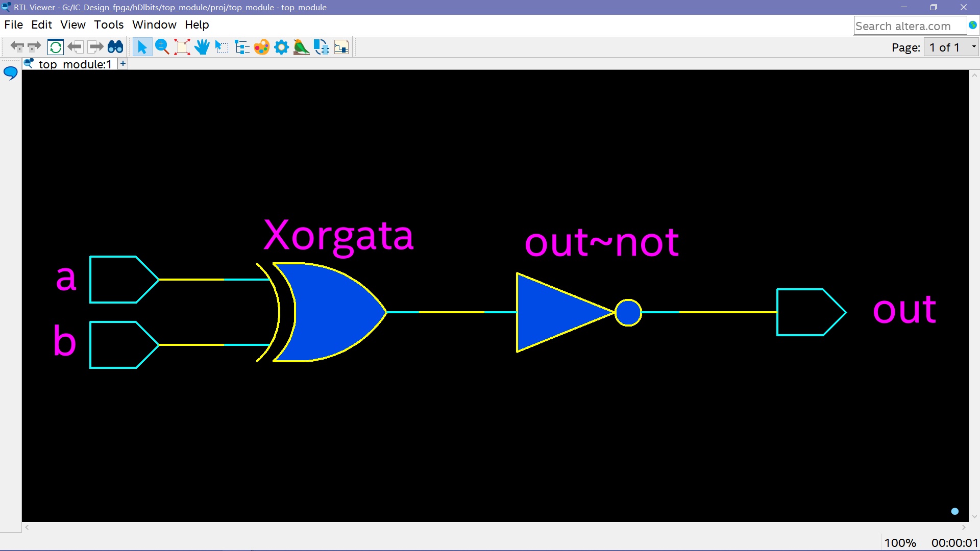Viewport: 980px width, 551px height.
Task: Open the Page number dropdown
Action: pos(973,47)
